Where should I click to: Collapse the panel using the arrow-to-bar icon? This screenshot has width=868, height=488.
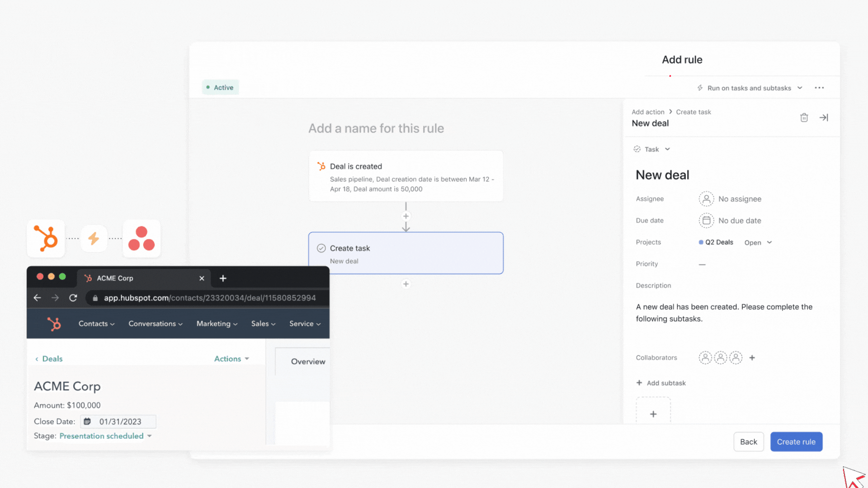point(824,117)
